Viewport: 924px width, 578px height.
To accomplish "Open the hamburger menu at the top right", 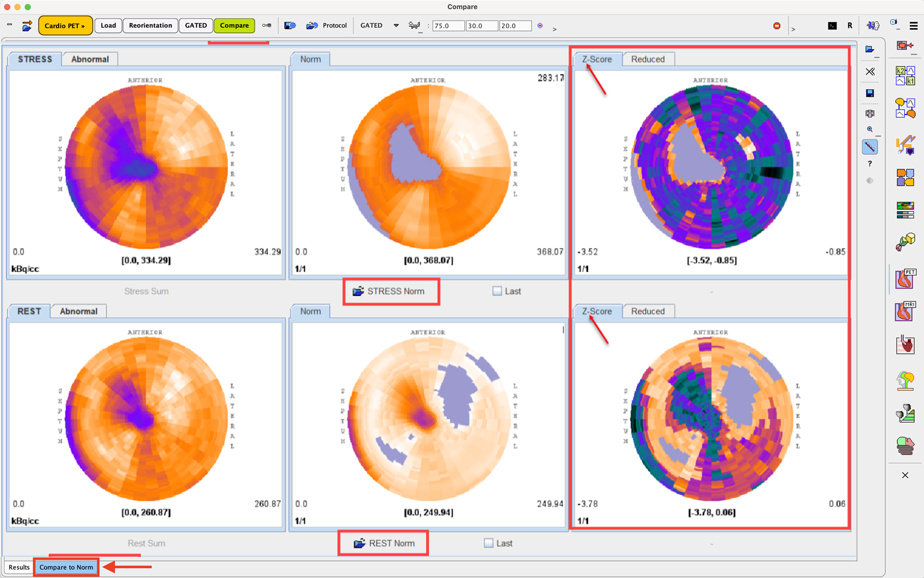I will point(913,26).
